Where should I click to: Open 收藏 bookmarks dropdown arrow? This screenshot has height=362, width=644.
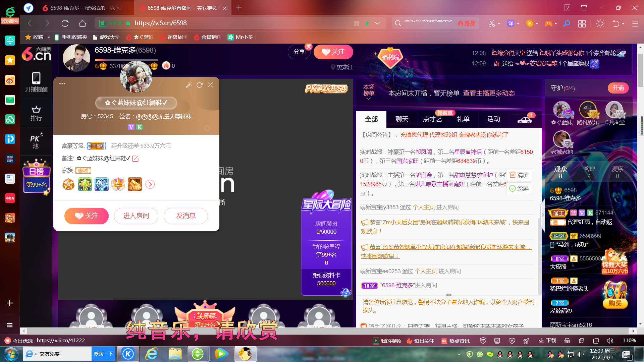tap(49, 37)
